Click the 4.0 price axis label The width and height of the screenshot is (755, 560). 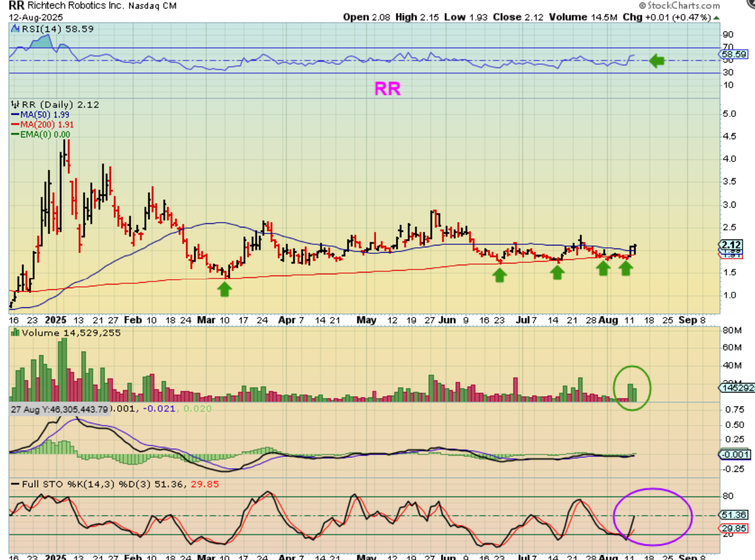coord(729,159)
